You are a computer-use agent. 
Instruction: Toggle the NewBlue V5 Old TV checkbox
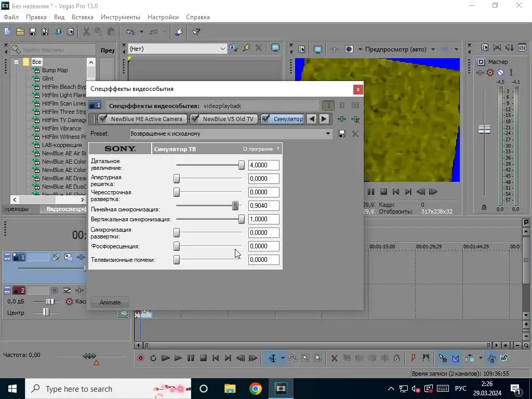pyautogui.click(x=195, y=119)
